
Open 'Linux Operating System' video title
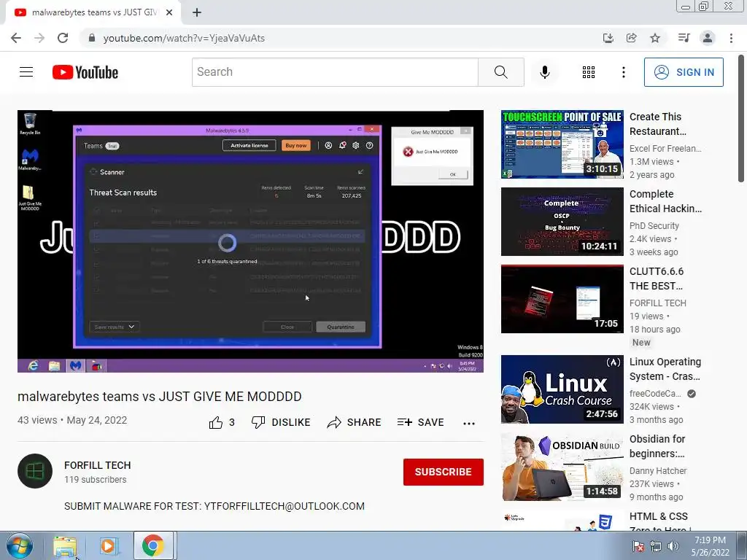(x=665, y=369)
